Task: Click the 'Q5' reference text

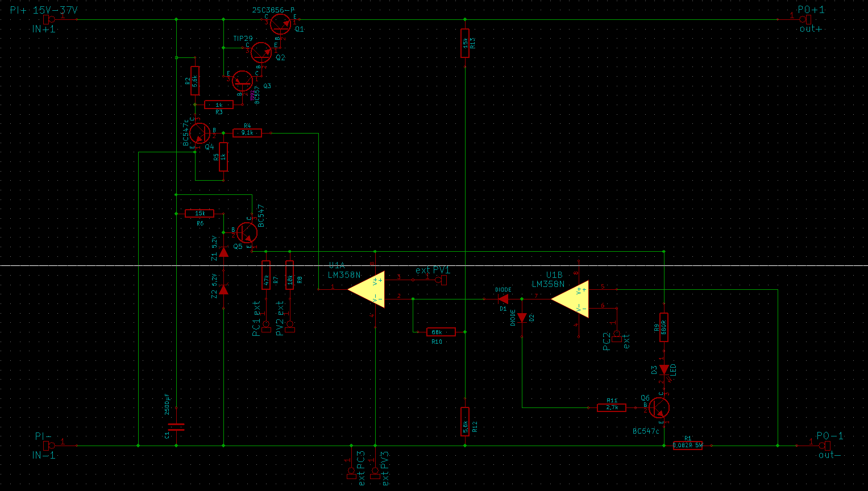Action: click(x=238, y=247)
